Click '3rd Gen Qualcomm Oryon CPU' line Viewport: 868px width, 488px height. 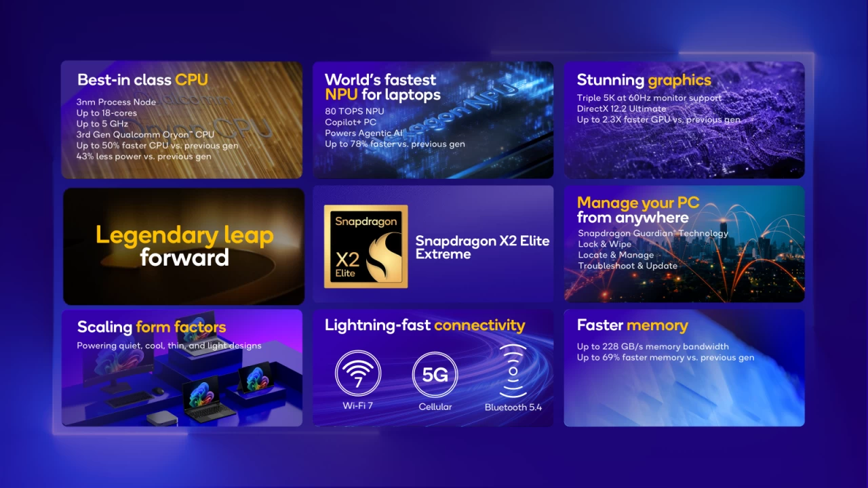tap(145, 135)
